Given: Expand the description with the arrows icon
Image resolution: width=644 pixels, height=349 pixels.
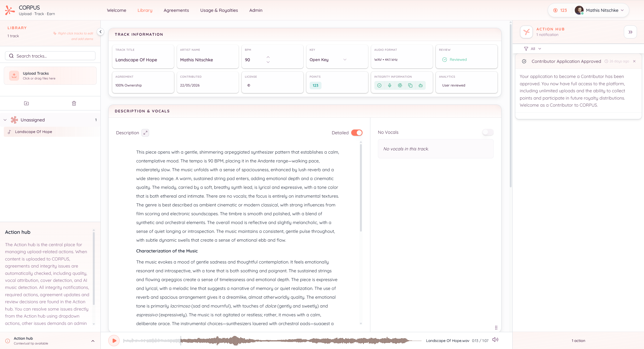Looking at the screenshot, I should [145, 133].
